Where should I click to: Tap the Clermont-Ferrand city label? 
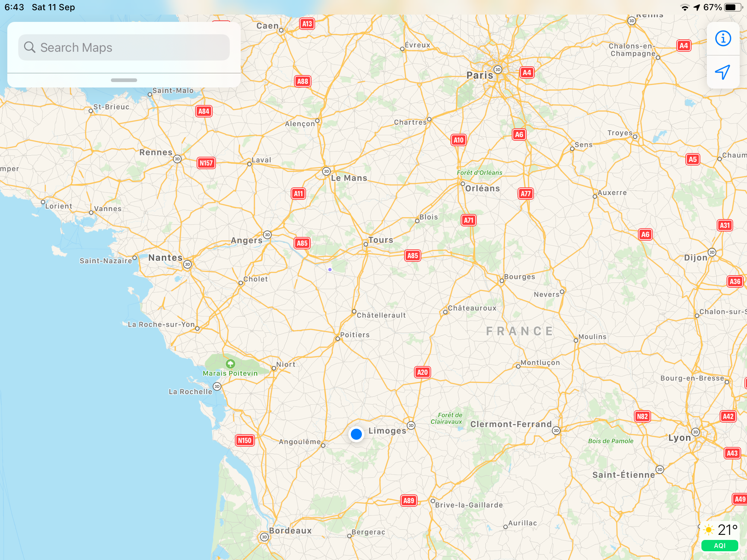[511, 424]
